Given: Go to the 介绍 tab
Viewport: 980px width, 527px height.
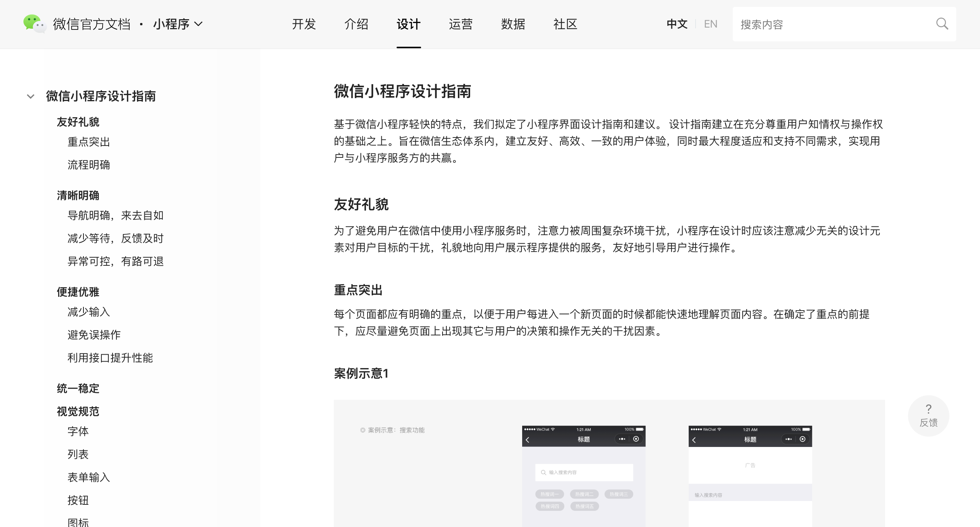Looking at the screenshot, I should pos(356,24).
